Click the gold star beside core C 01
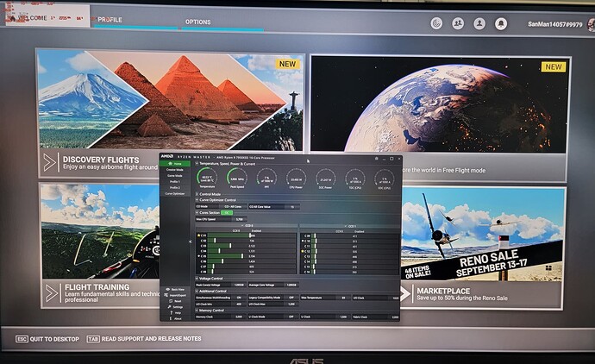595x364 pixels. (198, 235)
